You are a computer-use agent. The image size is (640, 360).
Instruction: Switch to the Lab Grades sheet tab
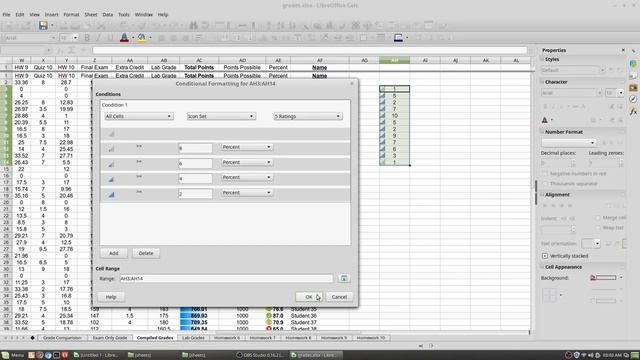[193, 338]
